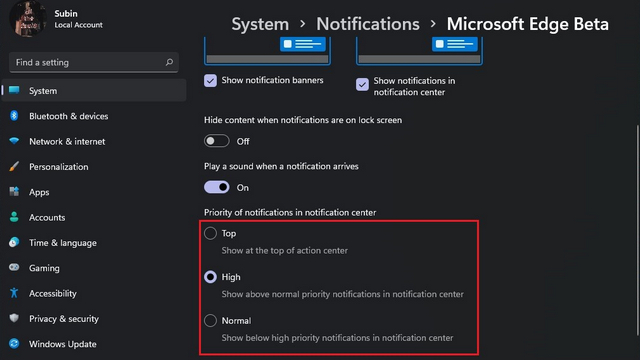The height and width of the screenshot is (360, 640).
Task: Open Accounts settings
Action: coord(94,217)
